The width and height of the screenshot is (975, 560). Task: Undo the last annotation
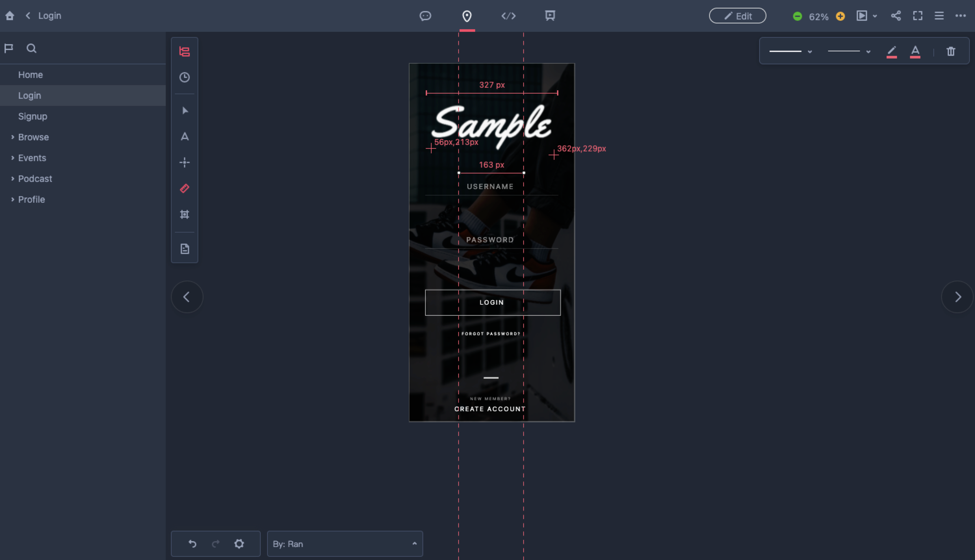[x=192, y=544]
